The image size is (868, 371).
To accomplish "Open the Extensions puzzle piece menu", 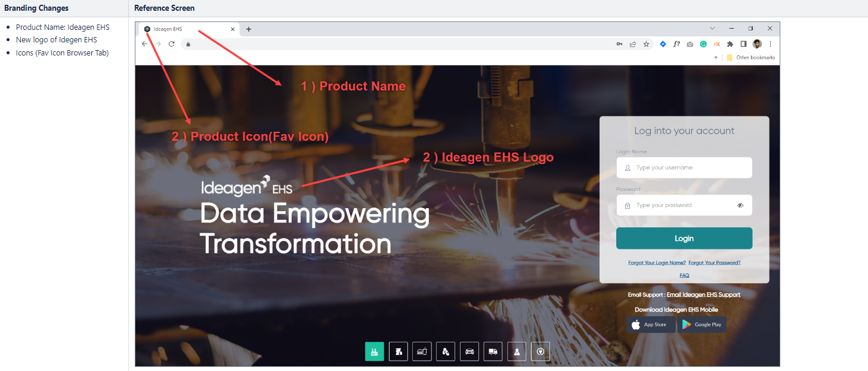I will (730, 44).
